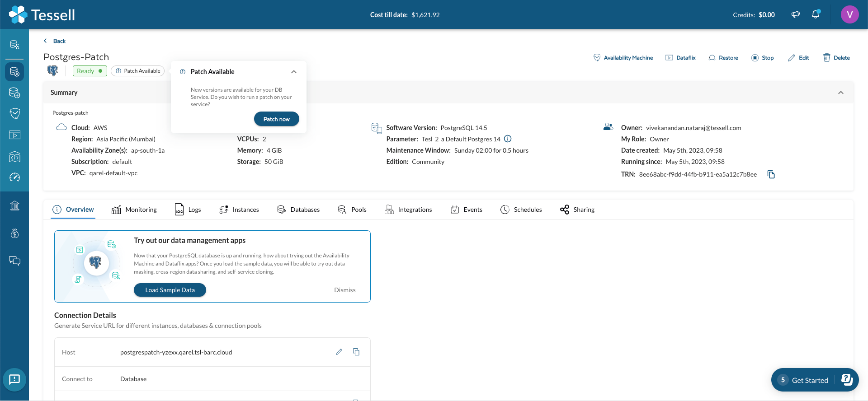
Task: Delete the Postgres-Patch service
Action: coord(836,58)
